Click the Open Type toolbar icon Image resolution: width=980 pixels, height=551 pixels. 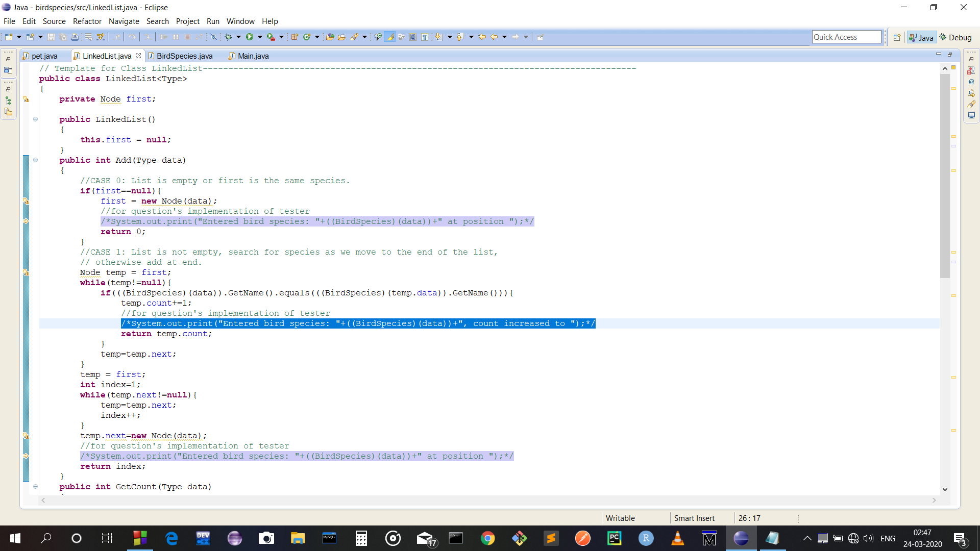[330, 37]
